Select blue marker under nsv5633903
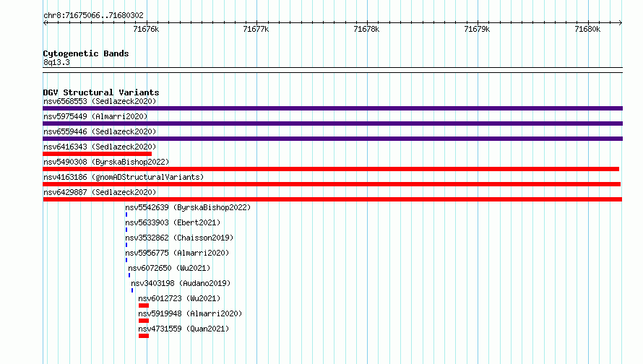Image resolution: width=643 pixels, height=364 pixels. tap(126, 230)
